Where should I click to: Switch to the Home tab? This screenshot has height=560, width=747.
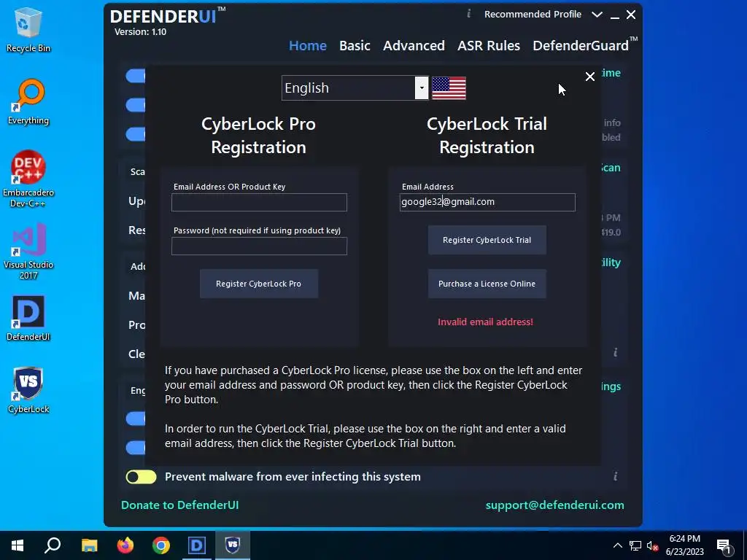pos(308,46)
